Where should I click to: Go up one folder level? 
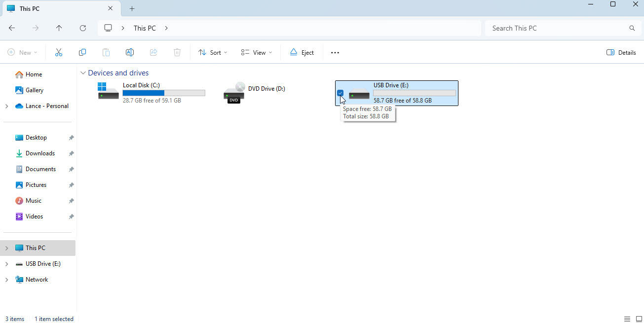pyautogui.click(x=59, y=28)
